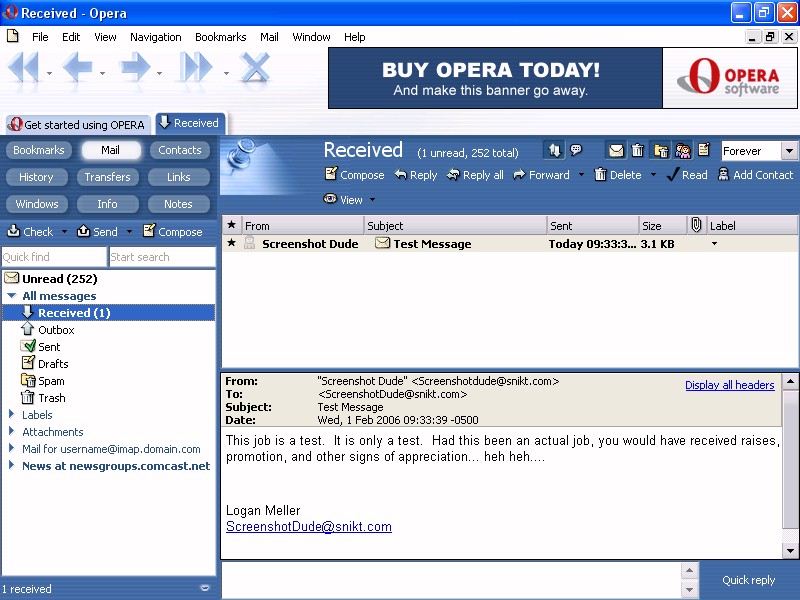
Task: Open the History panel
Action: (x=36, y=177)
